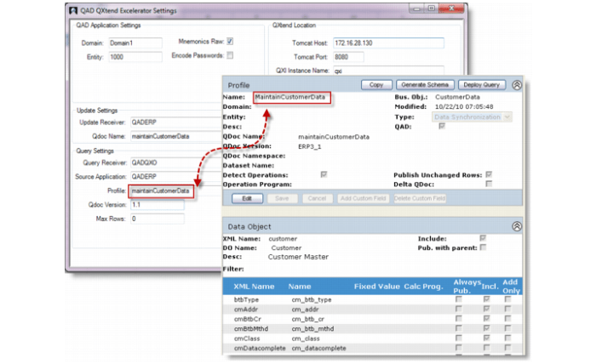Select the cm_btb_cr name cell
The height and width of the screenshot is (364, 596).
point(308,319)
